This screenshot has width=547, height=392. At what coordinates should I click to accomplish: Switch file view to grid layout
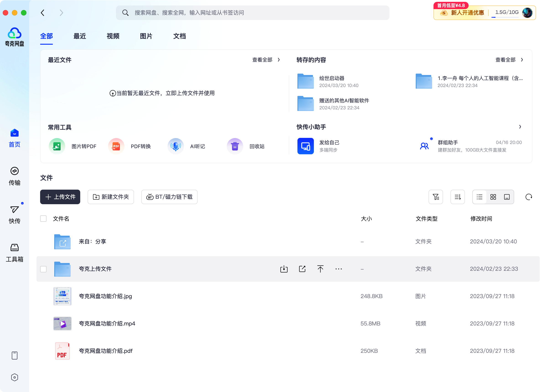(493, 197)
